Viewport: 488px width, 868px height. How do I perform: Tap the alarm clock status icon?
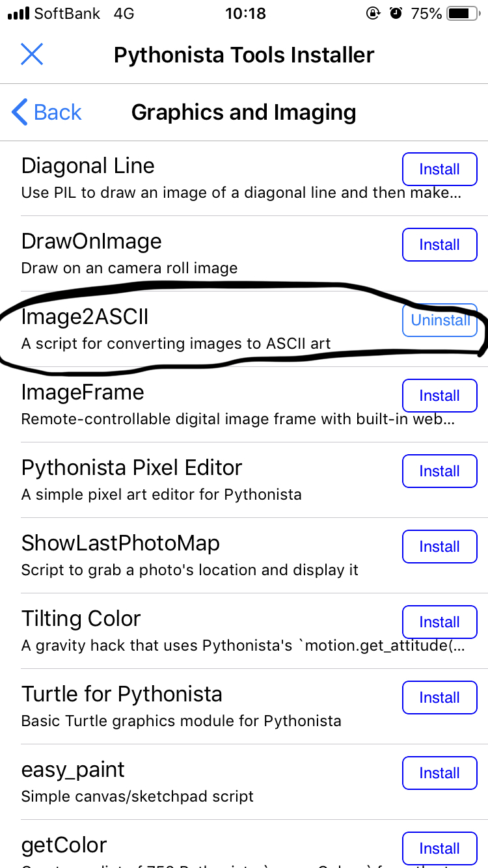pyautogui.click(x=396, y=13)
